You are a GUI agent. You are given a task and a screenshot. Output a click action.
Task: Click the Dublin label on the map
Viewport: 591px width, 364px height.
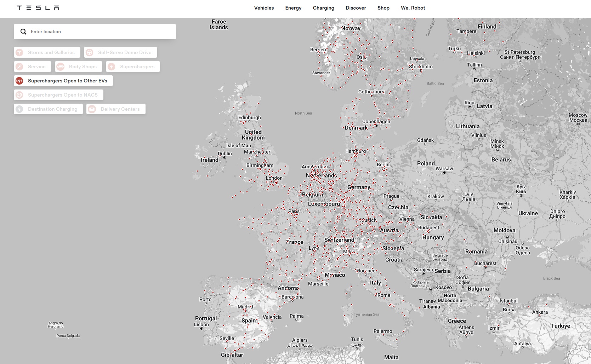[225, 154]
